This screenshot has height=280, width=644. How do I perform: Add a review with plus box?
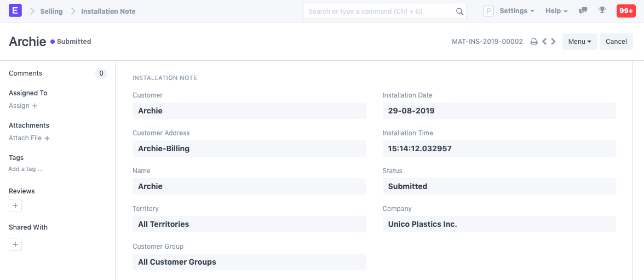(15, 206)
